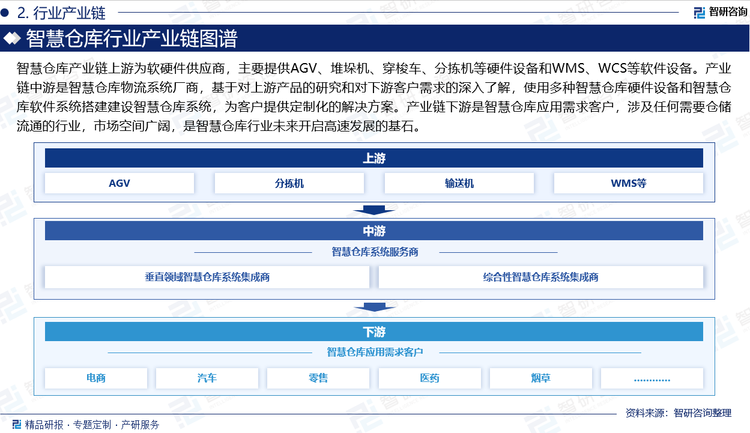Click the 综合性智慧仓库系统集成商 box
This screenshot has width=750, height=433.
541,277
